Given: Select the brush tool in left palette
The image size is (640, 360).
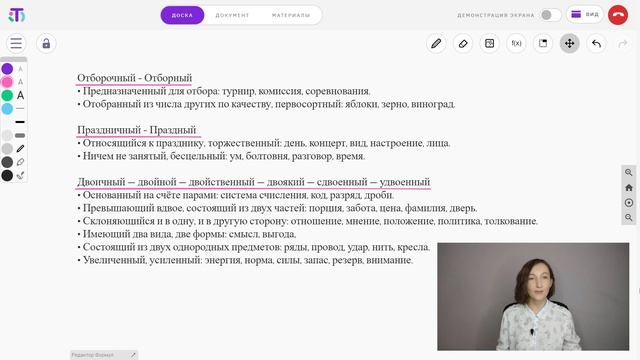Looking at the screenshot, I should coord(20,176).
